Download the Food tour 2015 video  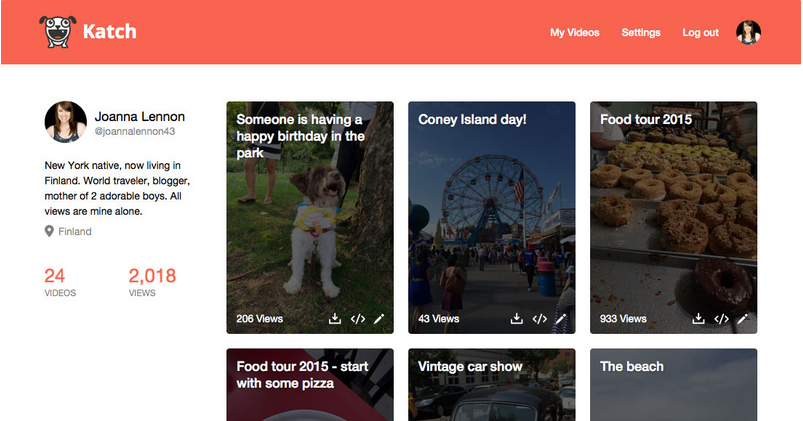click(x=699, y=319)
